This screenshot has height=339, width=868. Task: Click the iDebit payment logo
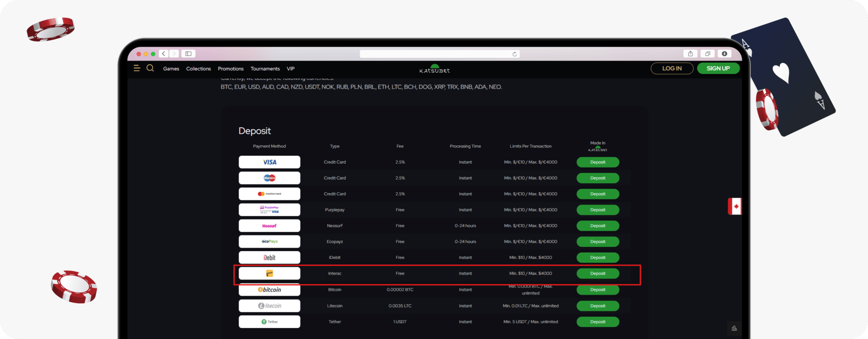click(270, 257)
